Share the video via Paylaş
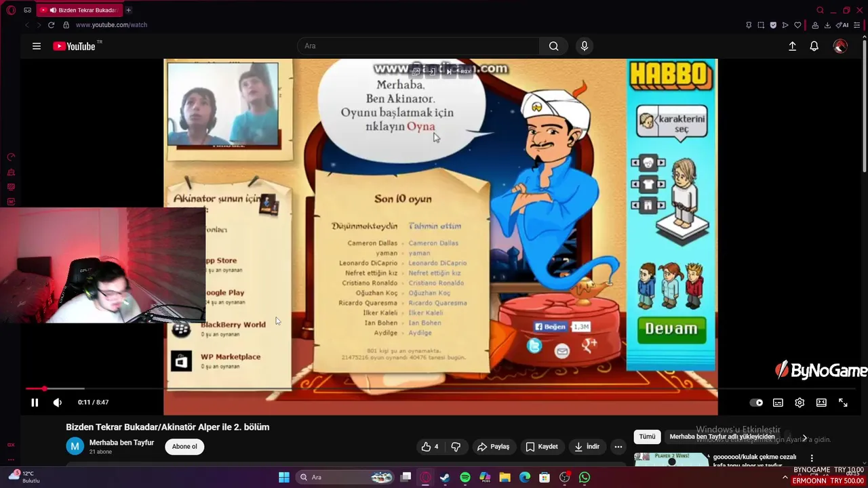 click(493, 447)
